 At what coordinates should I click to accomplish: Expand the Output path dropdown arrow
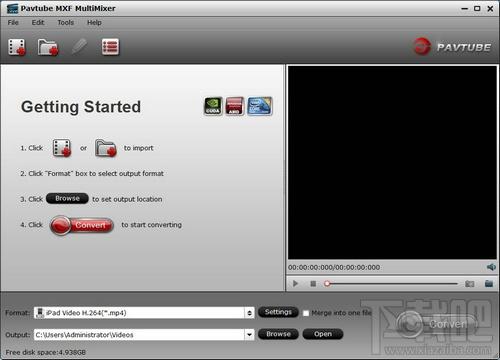(x=249, y=335)
